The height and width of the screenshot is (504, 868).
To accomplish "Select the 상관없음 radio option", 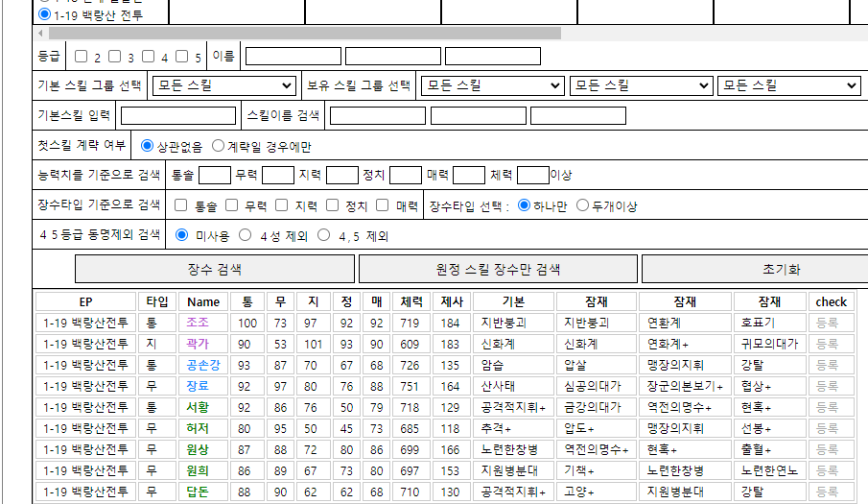I will [147, 146].
